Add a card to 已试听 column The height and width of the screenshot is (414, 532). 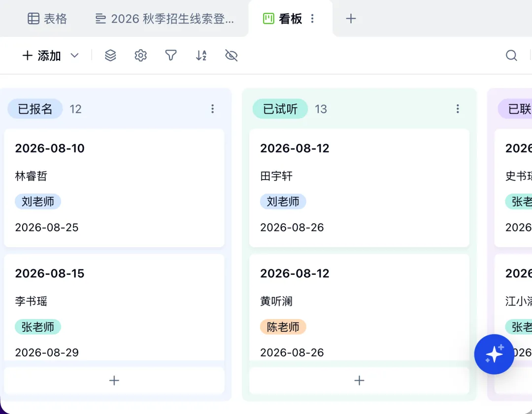pyautogui.click(x=359, y=381)
